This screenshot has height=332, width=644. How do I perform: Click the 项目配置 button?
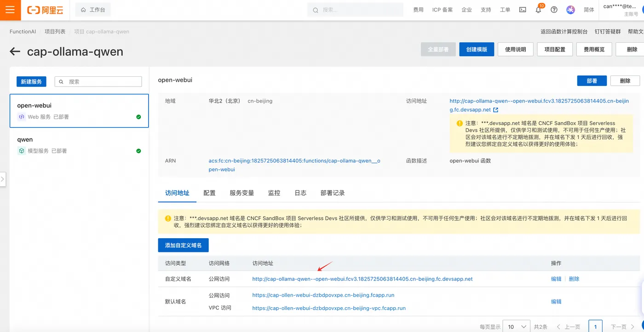[555, 49]
